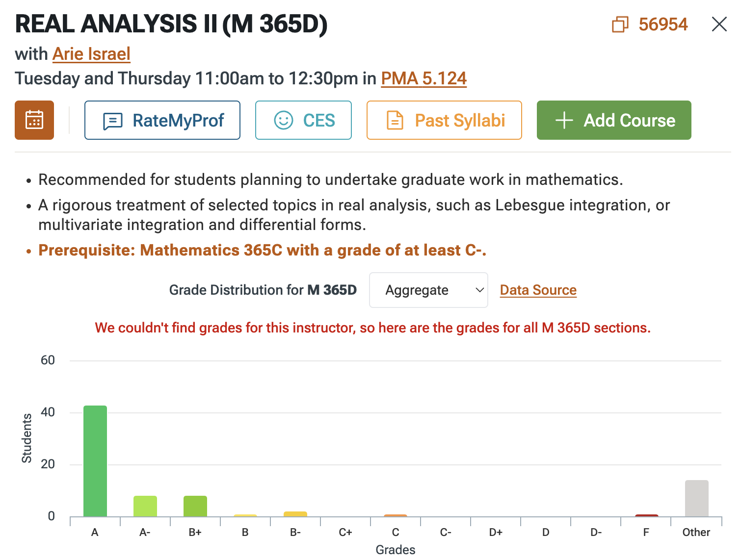Viewport: 741px width, 560px height.
Task: Open PMA 5.124 building location link
Action: 423,78
